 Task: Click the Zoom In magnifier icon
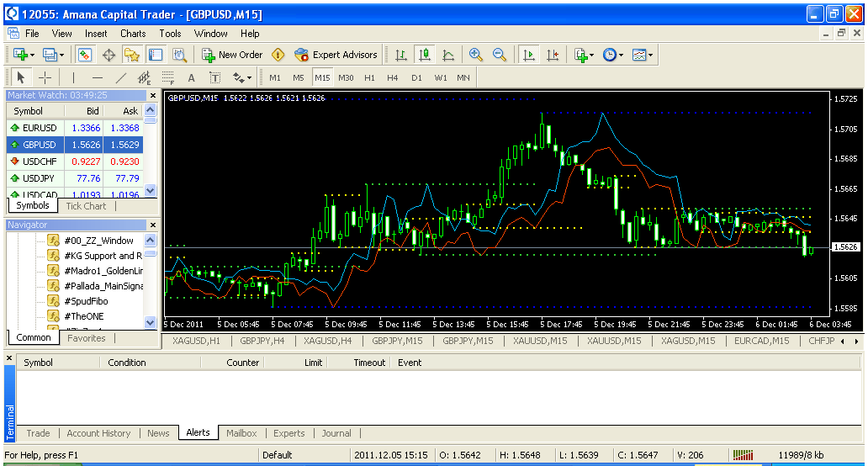(x=476, y=55)
